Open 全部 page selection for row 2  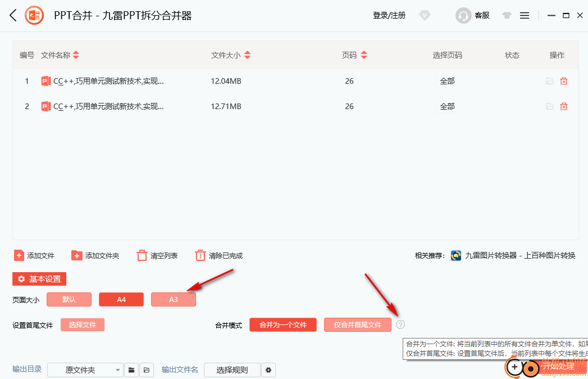point(447,107)
